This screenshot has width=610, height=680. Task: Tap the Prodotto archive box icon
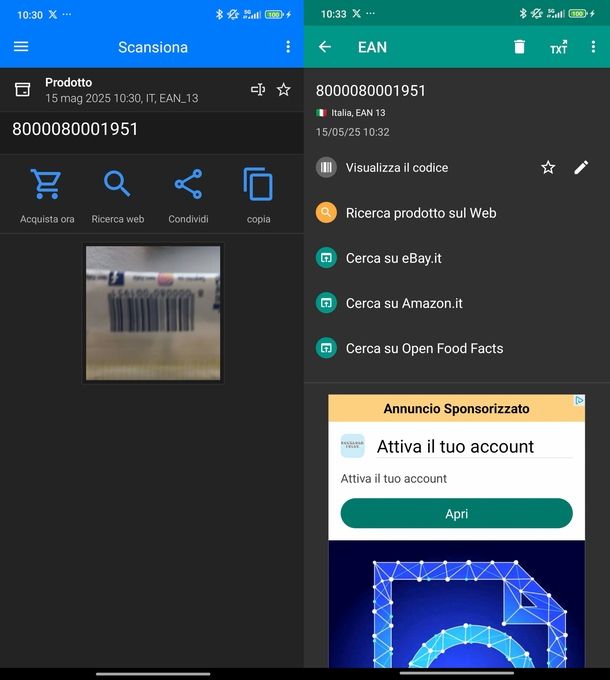click(x=23, y=89)
